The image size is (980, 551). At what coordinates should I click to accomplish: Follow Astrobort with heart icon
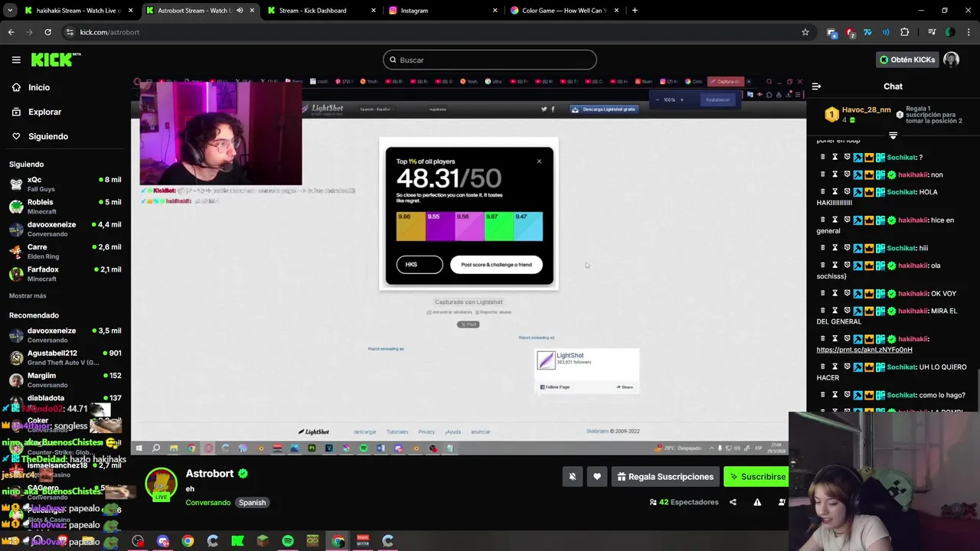[597, 477]
